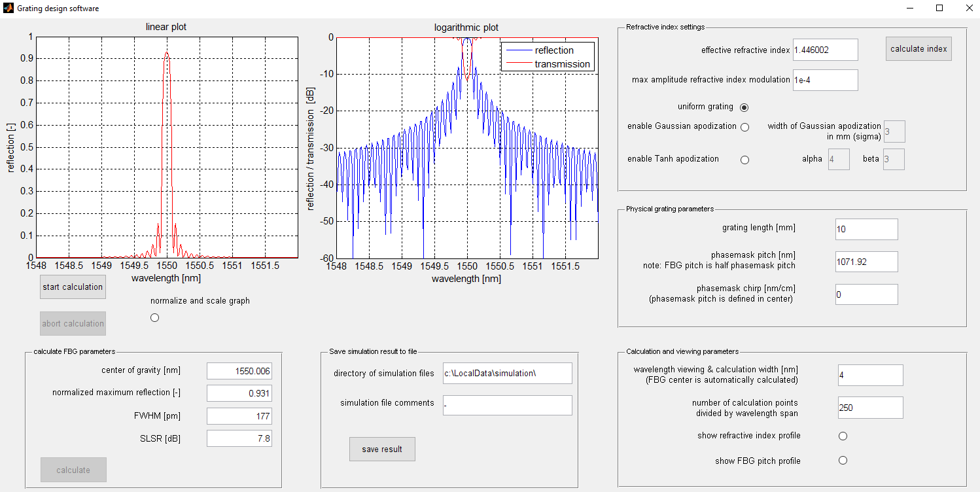Click the start calculation button
Image resolution: width=980 pixels, height=492 pixels.
[72, 287]
